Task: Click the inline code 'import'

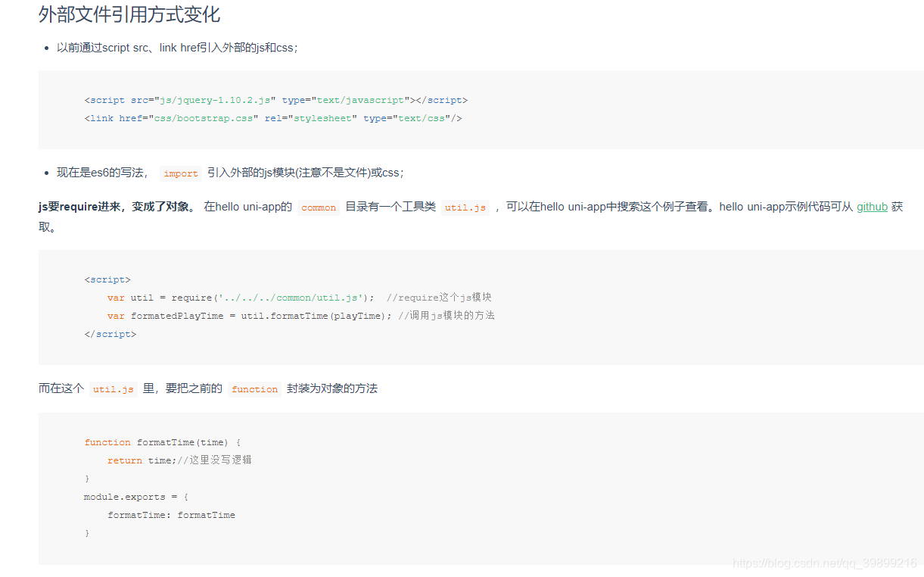Action: click(181, 173)
